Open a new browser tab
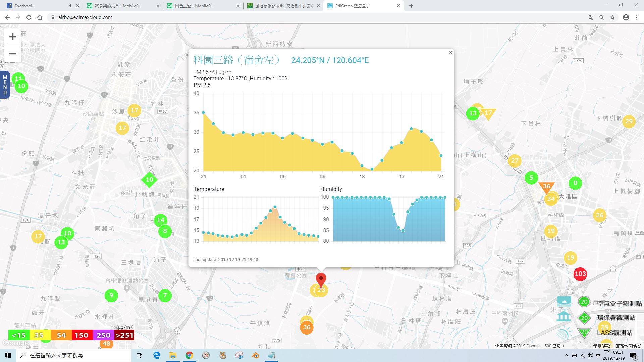The image size is (644, 362). pyautogui.click(x=411, y=6)
